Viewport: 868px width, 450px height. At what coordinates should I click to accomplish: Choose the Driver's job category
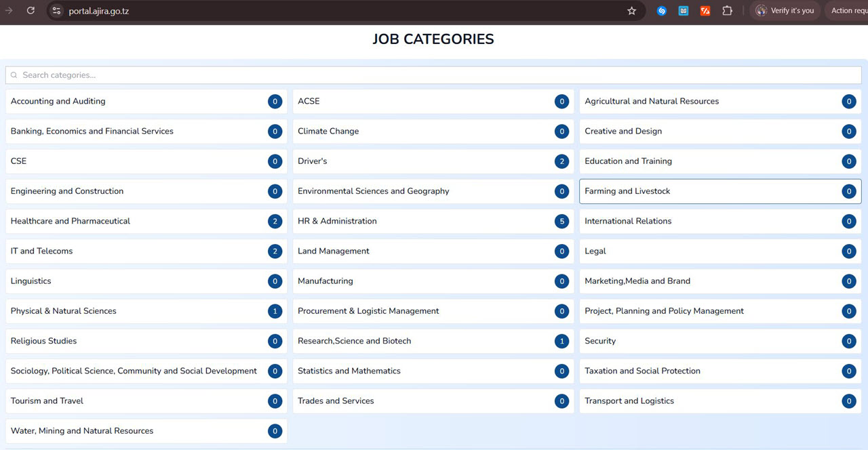click(x=433, y=161)
